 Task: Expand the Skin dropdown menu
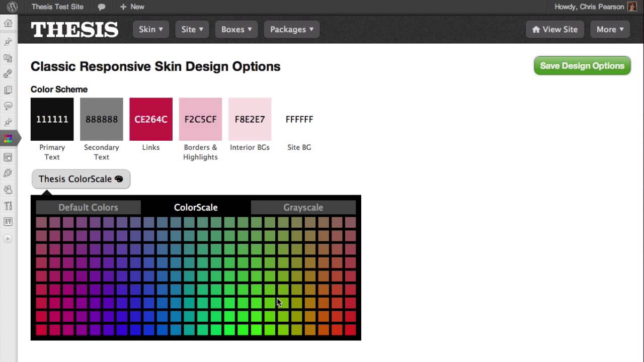pyautogui.click(x=151, y=29)
